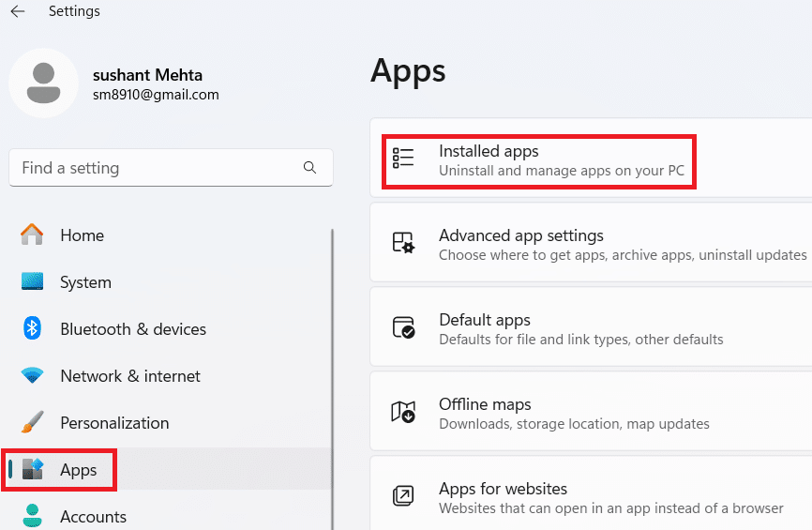Click the sidebar vertical scrollbar

[x=332, y=375]
